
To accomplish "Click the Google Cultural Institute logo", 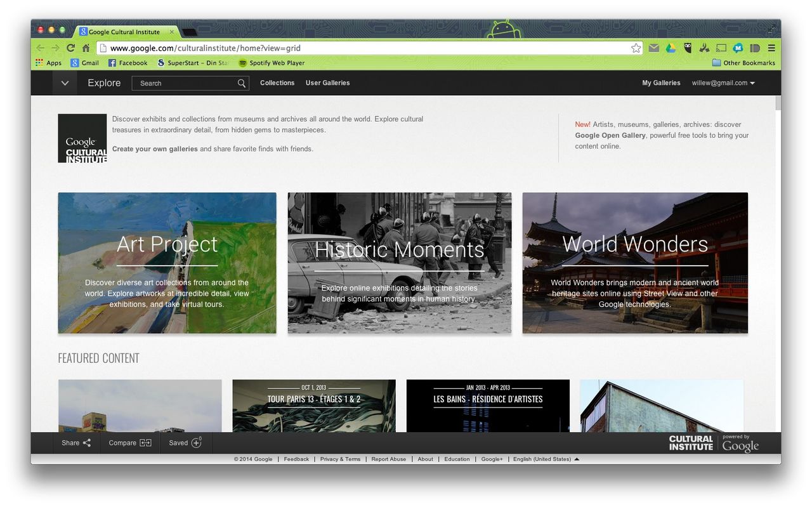I will [x=82, y=138].
